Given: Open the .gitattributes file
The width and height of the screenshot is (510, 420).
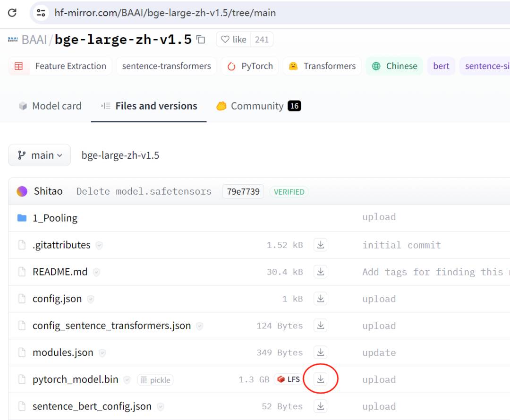Looking at the screenshot, I should (x=61, y=245).
